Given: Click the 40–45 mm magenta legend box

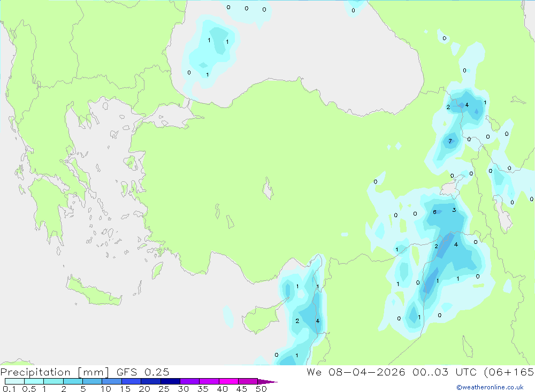Looking at the screenshot, I should click(x=228, y=381).
